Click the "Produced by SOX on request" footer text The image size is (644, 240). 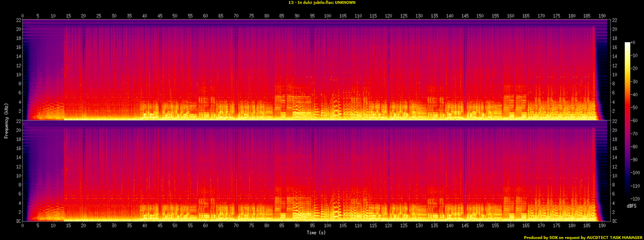tap(552, 237)
